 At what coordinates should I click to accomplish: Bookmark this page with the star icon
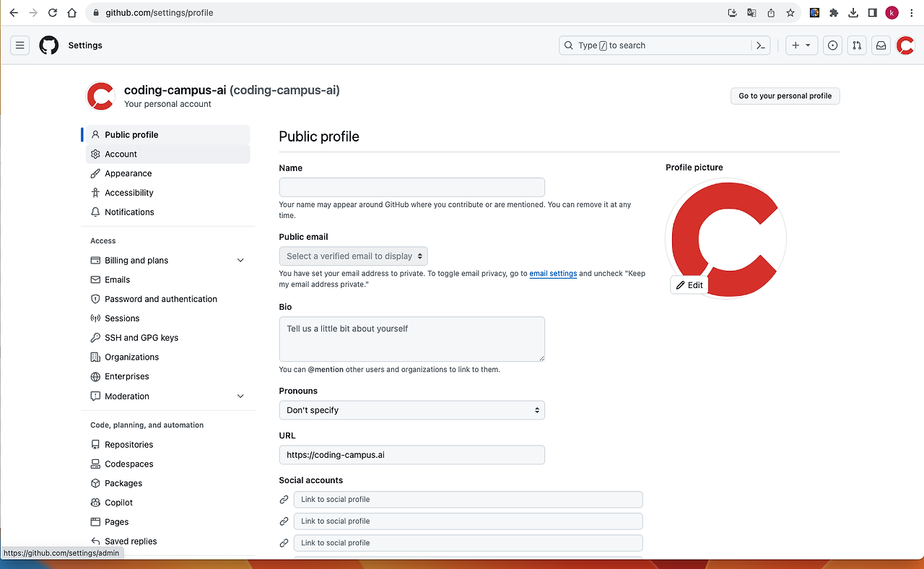pyautogui.click(x=790, y=13)
